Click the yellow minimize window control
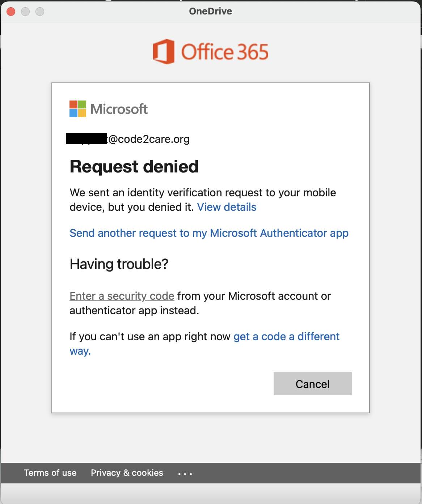422x504 pixels. coord(25,11)
